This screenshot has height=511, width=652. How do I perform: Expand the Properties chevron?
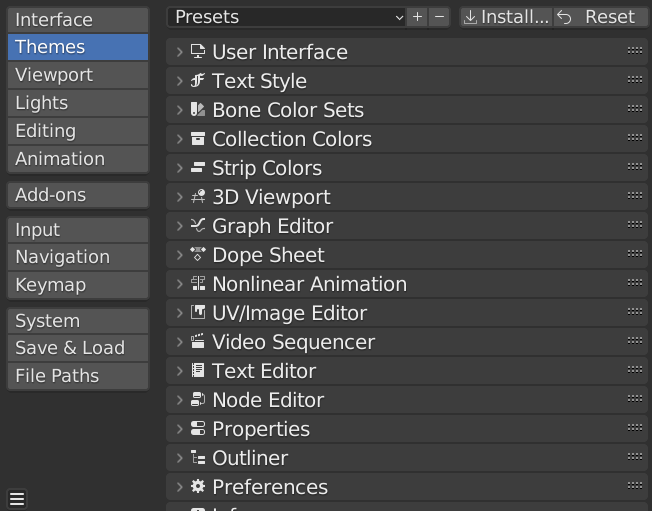[180, 429]
